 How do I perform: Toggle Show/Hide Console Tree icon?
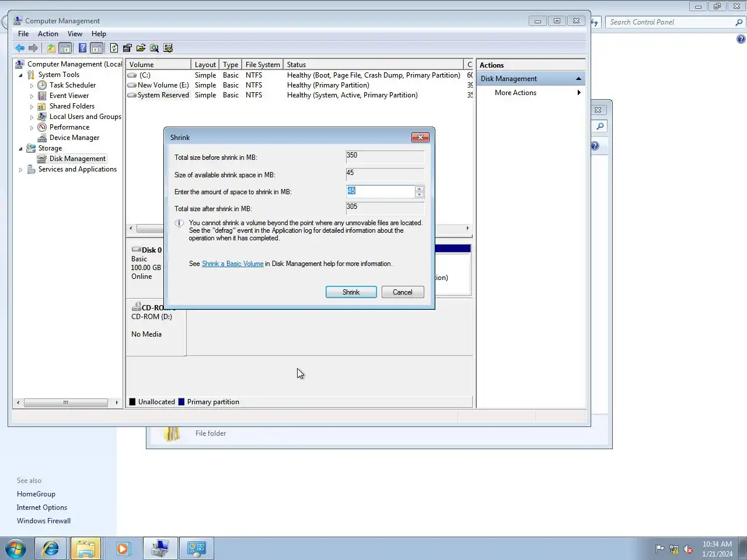tap(65, 48)
